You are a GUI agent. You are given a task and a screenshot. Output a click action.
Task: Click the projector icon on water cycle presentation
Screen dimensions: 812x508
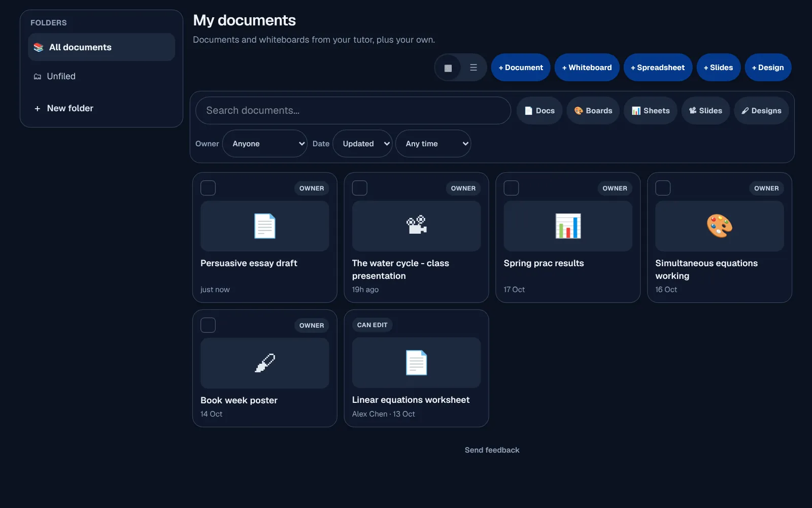point(417,225)
